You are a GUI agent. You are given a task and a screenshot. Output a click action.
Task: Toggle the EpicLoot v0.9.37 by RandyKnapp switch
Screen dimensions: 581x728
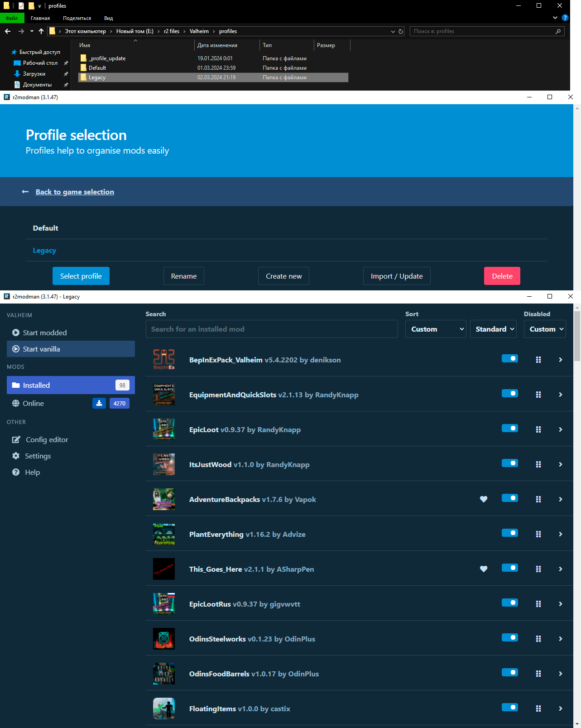pos(510,428)
